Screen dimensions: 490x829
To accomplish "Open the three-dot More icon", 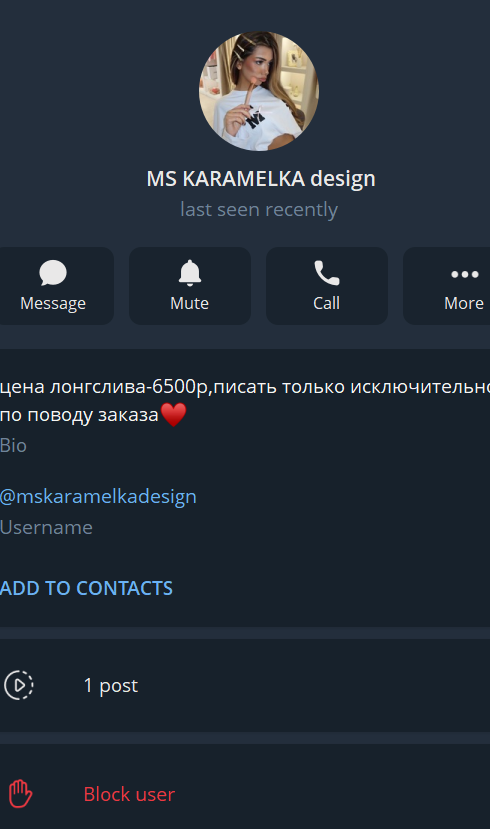I will pos(465,274).
